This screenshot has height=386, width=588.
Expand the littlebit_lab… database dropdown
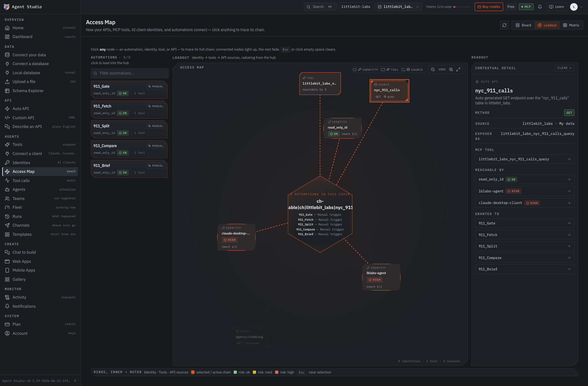(399, 7)
